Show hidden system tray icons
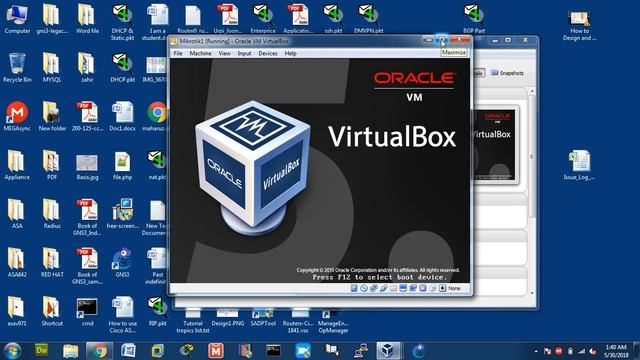 536,351
